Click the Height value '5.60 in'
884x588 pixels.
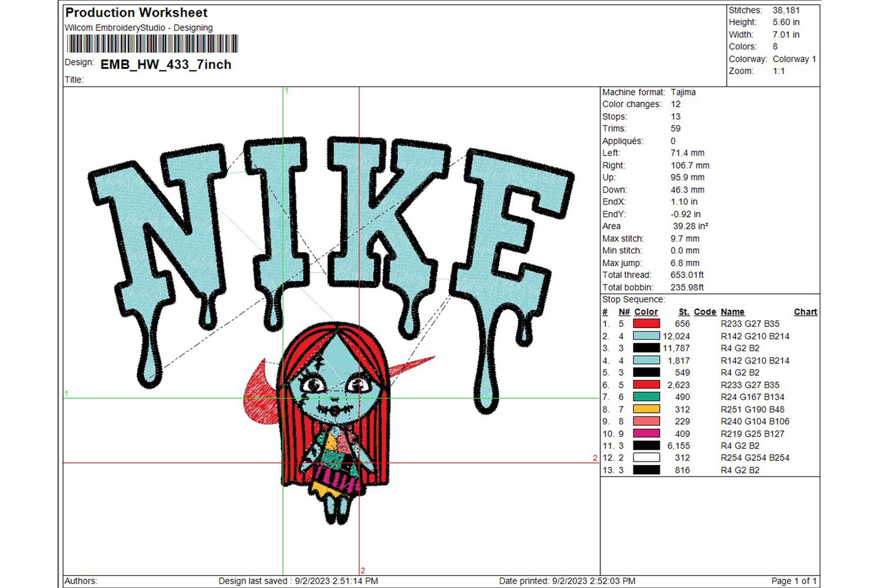click(x=786, y=22)
